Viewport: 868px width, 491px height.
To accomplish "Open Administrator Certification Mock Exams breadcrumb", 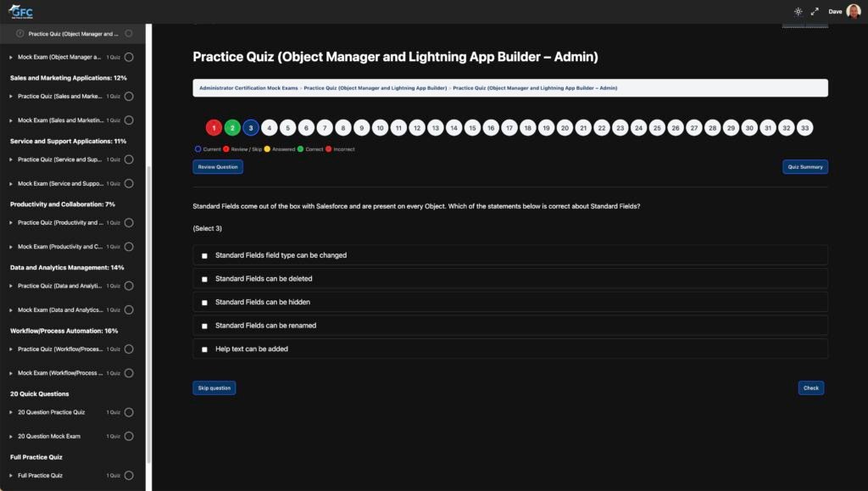I will 248,88.
